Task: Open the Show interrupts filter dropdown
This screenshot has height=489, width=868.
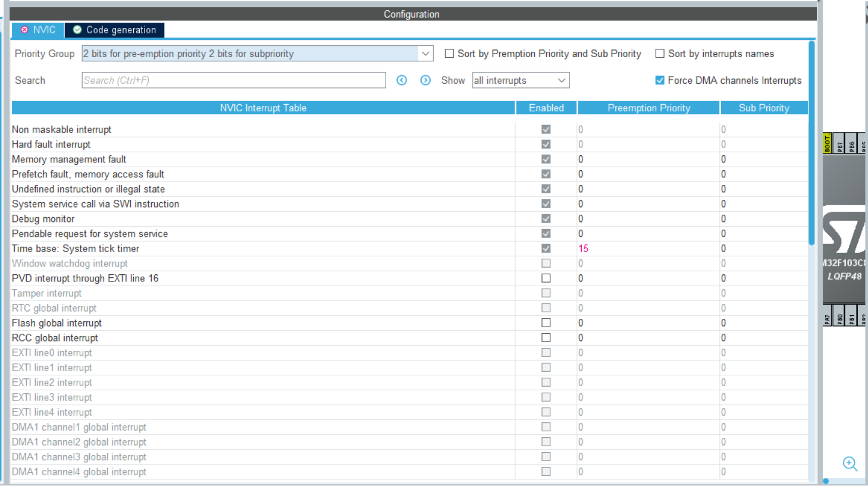Action: [x=521, y=80]
